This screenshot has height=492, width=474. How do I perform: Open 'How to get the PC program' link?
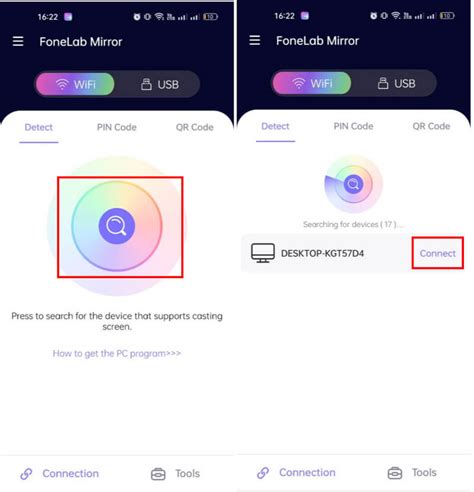coord(117,353)
